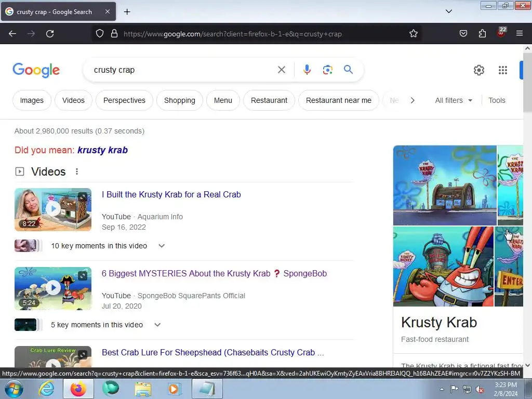Open the Pocket save icon

tap(463, 34)
